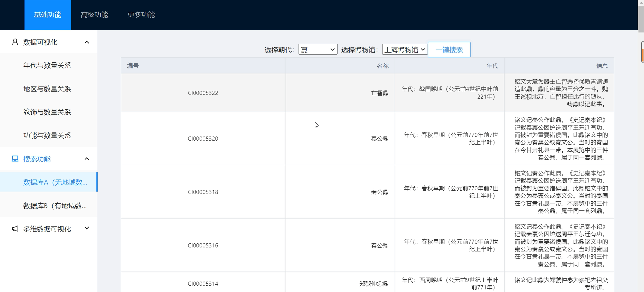Open the 选择朝代 dynasty dropdown
The image size is (644, 292).
(x=318, y=49)
